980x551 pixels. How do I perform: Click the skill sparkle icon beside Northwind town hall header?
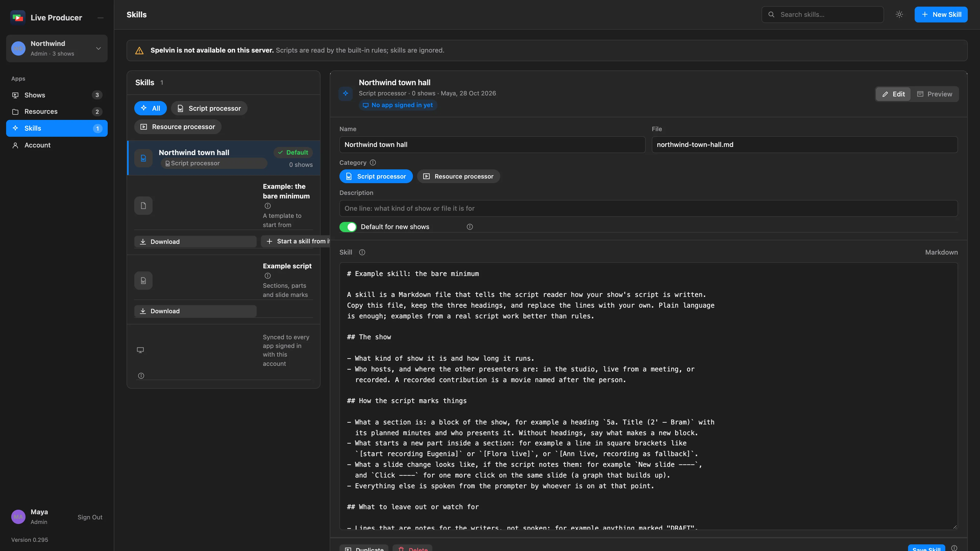pyautogui.click(x=346, y=93)
